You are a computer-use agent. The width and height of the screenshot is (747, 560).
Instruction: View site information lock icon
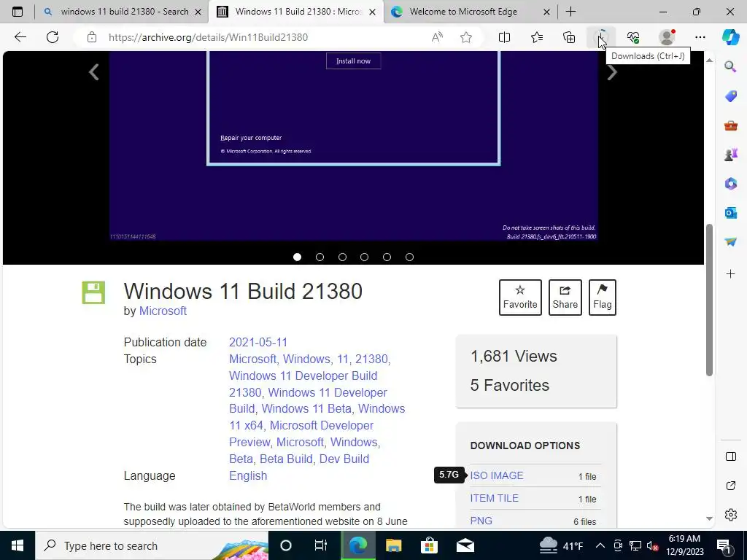click(92, 37)
